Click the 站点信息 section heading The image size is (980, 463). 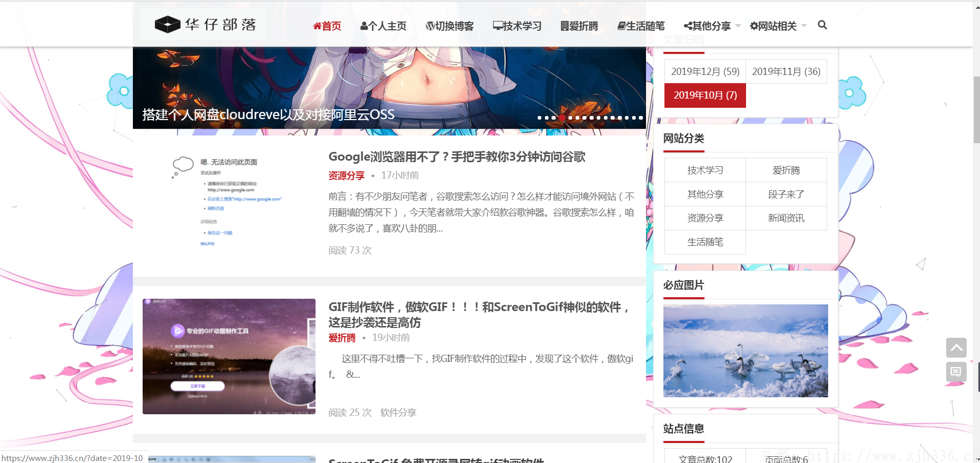click(x=683, y=429)
